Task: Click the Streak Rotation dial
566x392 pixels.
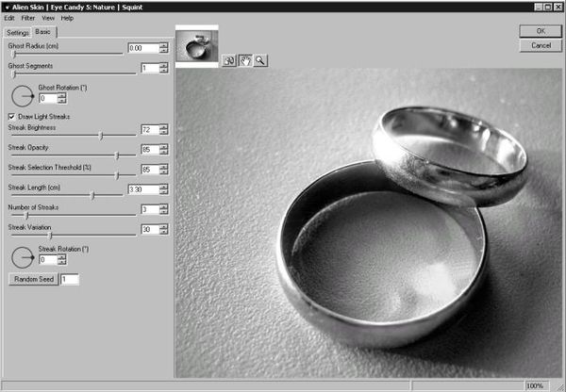Action: pos(20,255)
